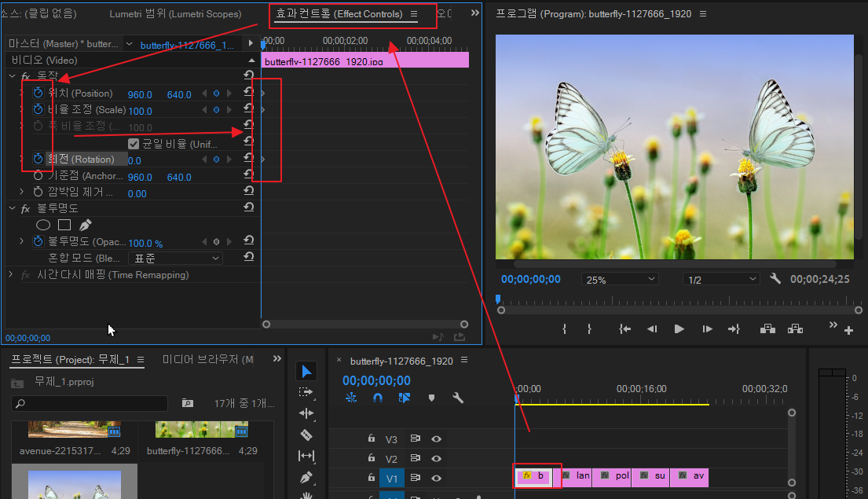Step forward one frame
Viewport: 868px width, 499px height.
point(707,329)
